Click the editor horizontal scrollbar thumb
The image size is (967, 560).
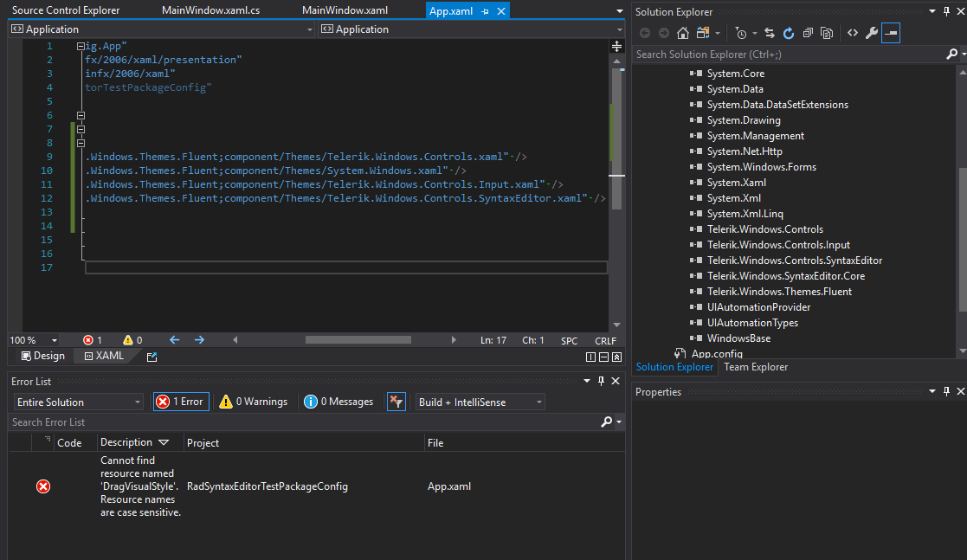358,340
